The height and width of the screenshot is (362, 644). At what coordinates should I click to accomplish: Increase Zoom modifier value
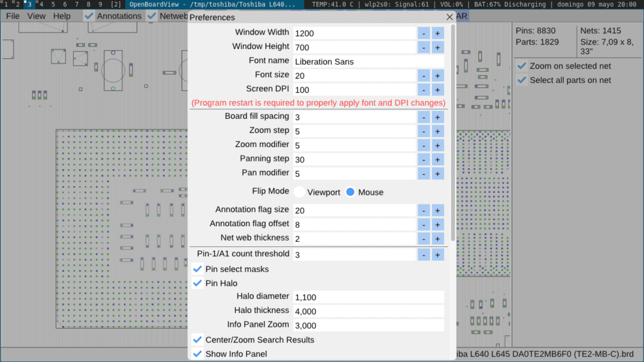pyautogui.click(x=438, y=145)
